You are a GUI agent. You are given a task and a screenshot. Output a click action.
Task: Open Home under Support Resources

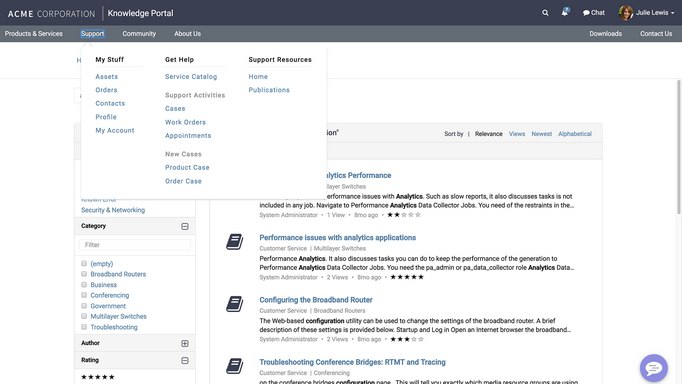258,77
